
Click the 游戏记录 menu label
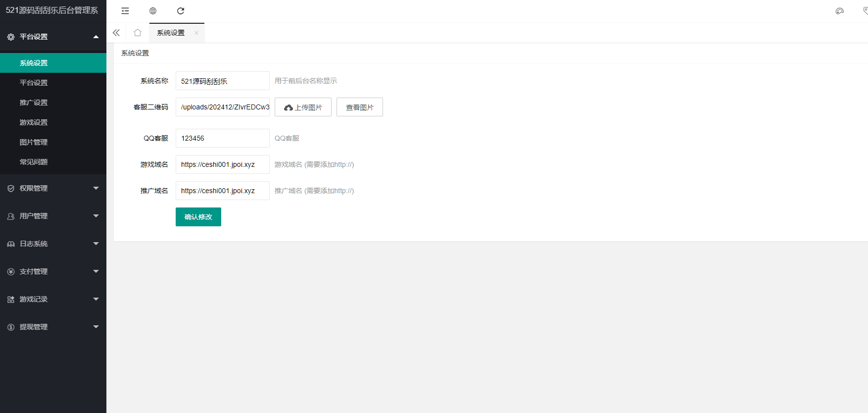[x=34, y=299]
